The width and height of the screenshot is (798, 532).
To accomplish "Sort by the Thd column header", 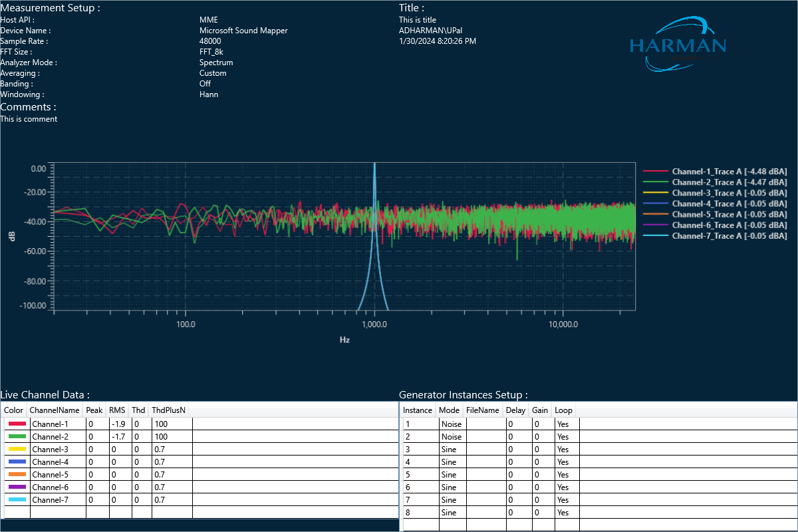I will (x=138, y=410).
